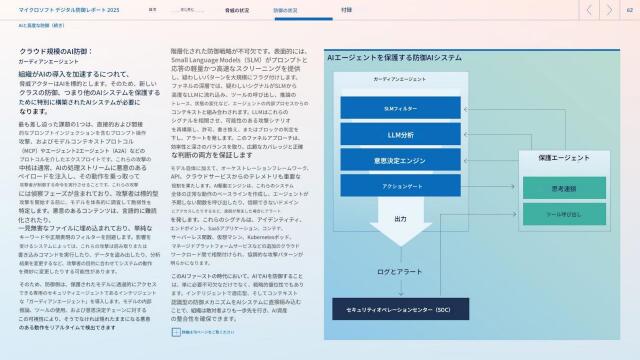
Task: Open the 脅威の状況 tab
Action: coord(237,10)
